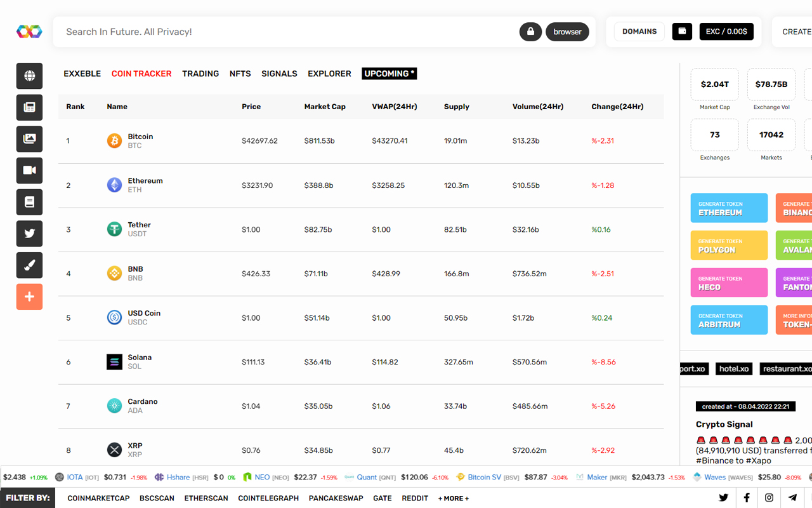The image size is (812, 508).
Task: Click the Instagram icon at the bottom right
Action: [x=769, y=498]
